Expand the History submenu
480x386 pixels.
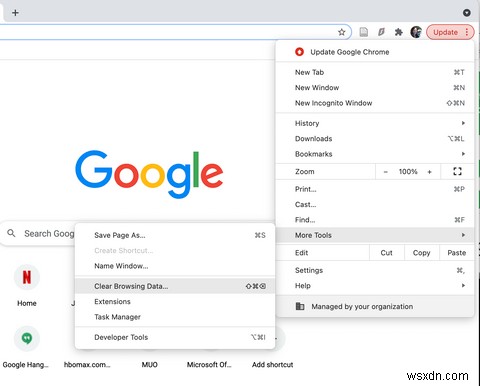tap(375, 123)
